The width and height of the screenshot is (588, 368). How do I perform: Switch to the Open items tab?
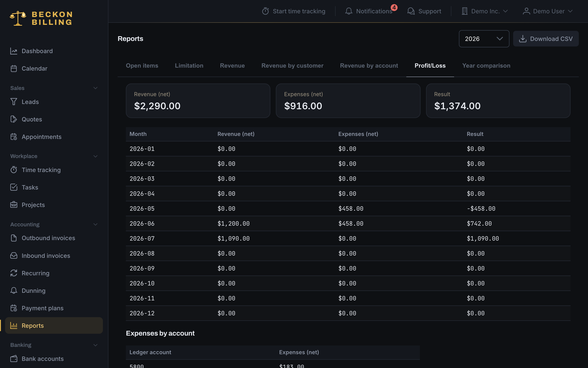[142, 66]
